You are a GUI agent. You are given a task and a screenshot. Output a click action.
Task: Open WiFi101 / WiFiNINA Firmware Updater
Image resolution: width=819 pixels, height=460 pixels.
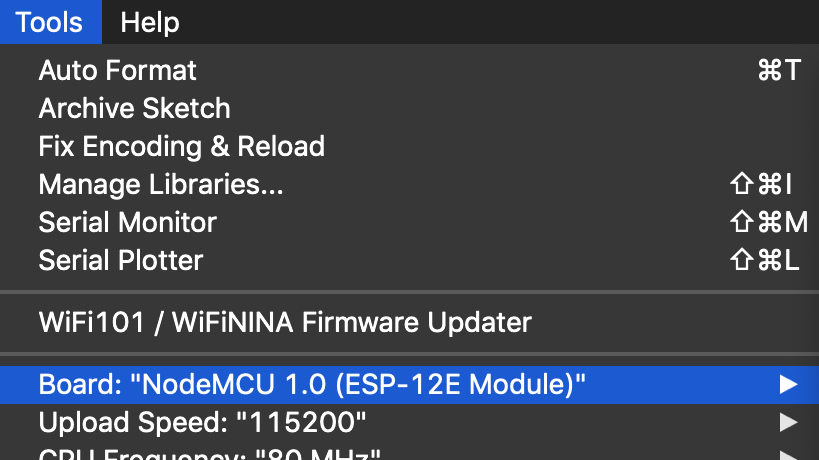(410, 322)
